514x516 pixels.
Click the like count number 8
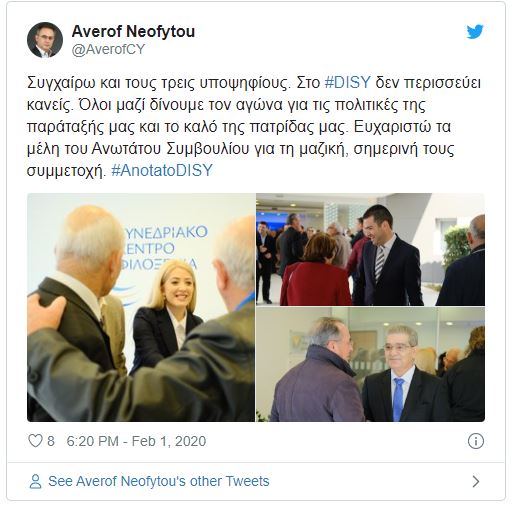51,441
